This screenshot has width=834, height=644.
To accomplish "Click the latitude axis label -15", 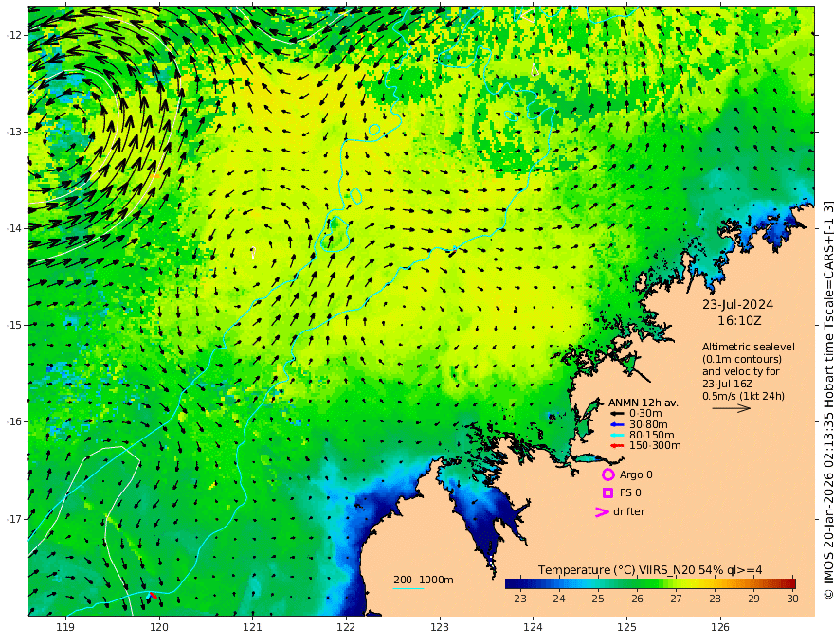I will [14, 325].
